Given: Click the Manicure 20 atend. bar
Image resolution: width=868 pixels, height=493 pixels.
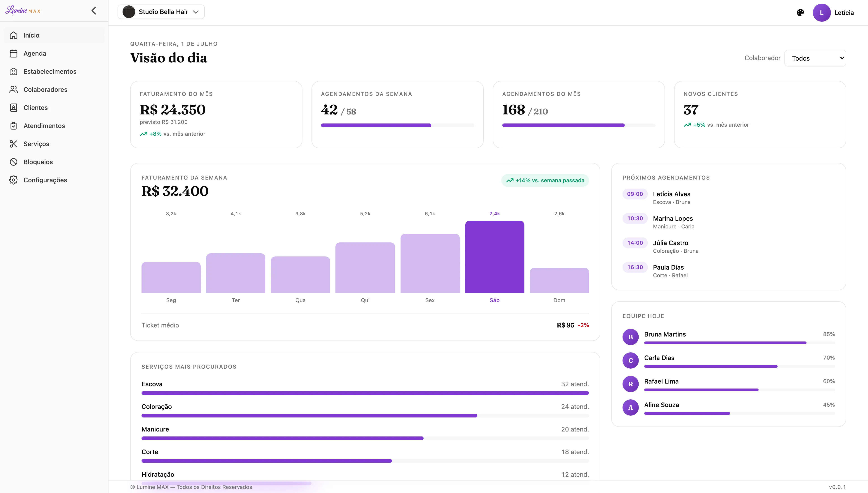Looking at the screenshot, I should [365, 438].
